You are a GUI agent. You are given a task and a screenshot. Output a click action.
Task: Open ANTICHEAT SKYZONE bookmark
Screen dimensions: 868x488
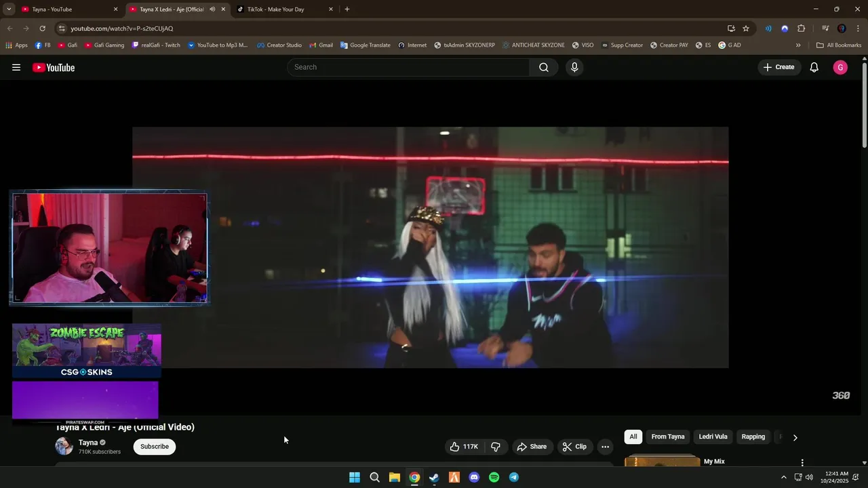tap(534, 45)
